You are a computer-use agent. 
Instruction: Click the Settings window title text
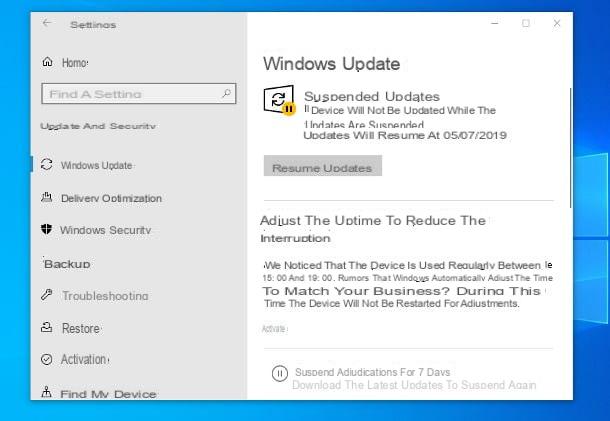[x=93, y=25]
